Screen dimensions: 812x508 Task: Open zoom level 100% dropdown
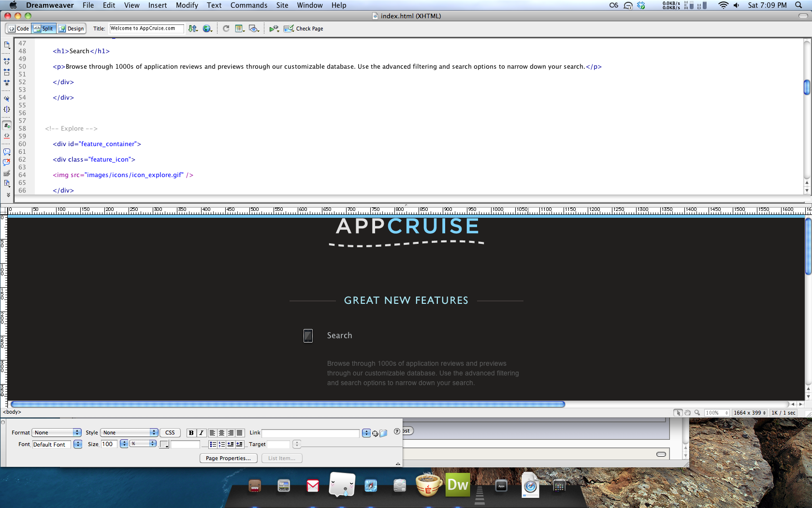click(717, 413)
